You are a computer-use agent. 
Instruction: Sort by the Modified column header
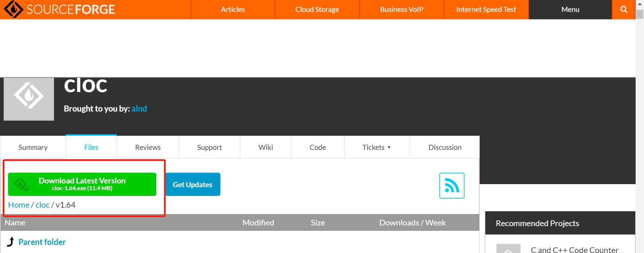(x=258, y=223)
